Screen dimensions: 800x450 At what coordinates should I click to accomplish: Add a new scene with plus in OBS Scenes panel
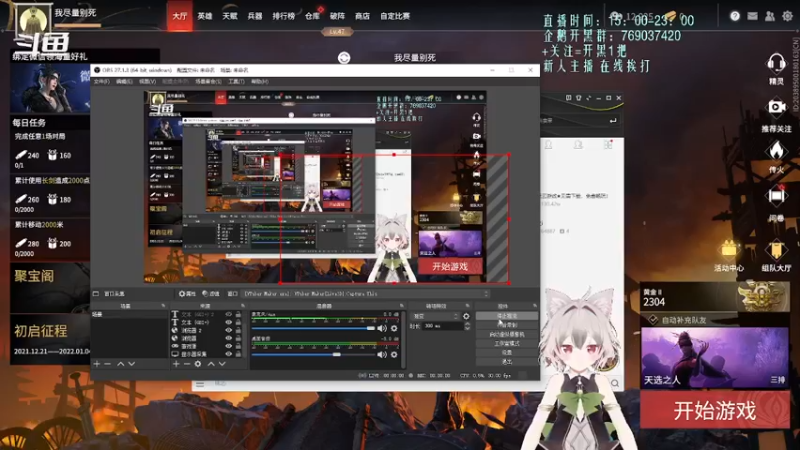click(96, 364)
